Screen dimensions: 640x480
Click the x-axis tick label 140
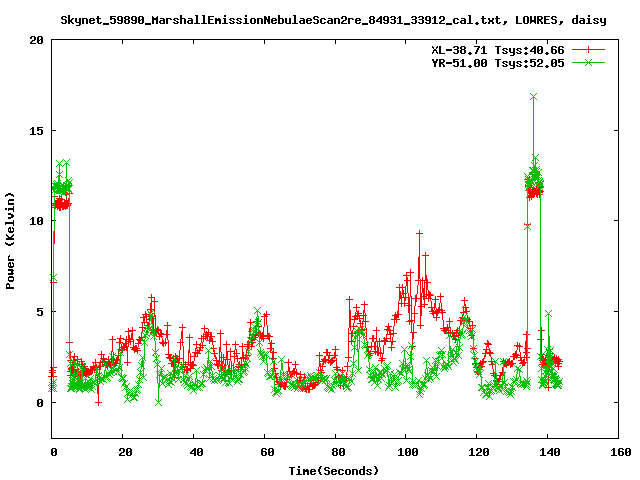[549, 452]
